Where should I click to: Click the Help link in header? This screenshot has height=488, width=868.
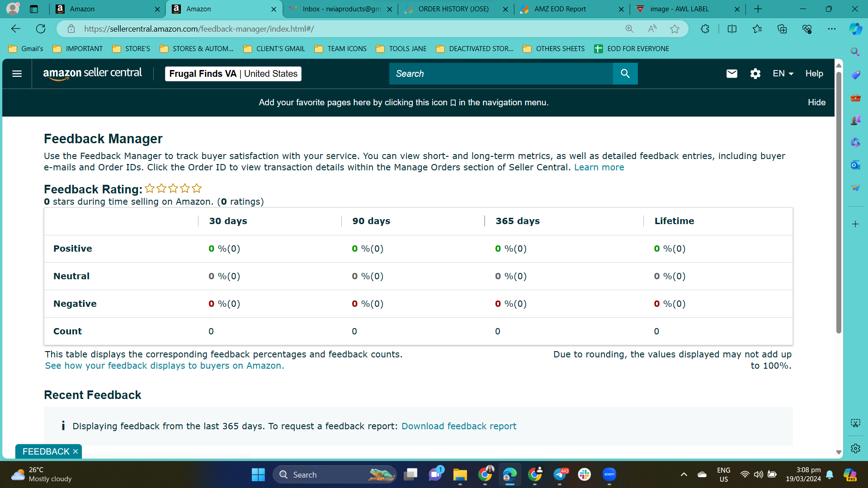[x=814, y=74]
